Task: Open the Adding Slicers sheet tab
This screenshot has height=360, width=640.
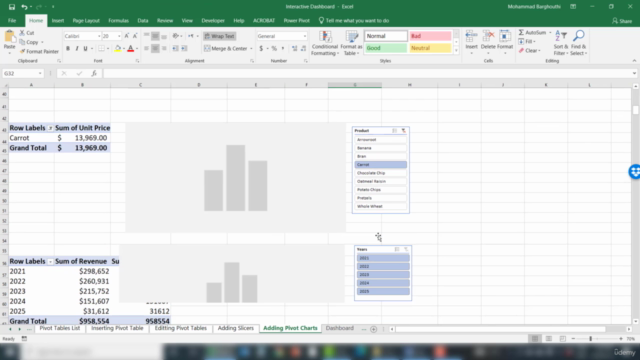Action: (x=236, y=328)
